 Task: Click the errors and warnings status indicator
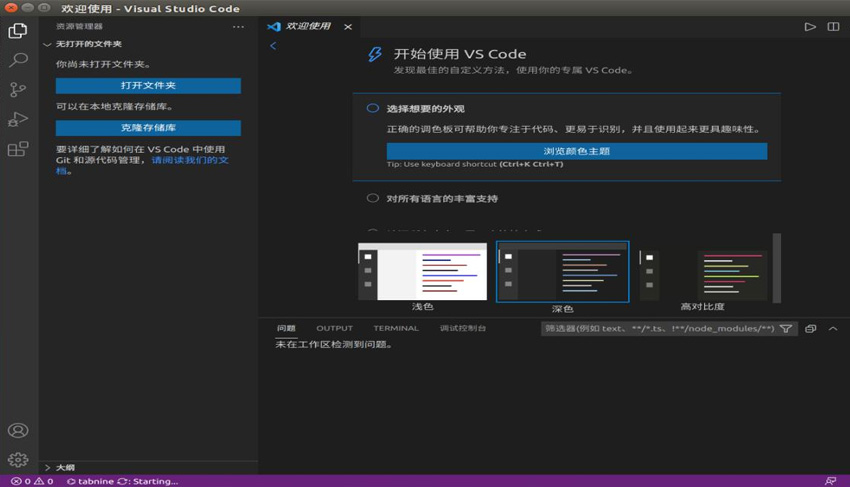click(x=33, y=481)
